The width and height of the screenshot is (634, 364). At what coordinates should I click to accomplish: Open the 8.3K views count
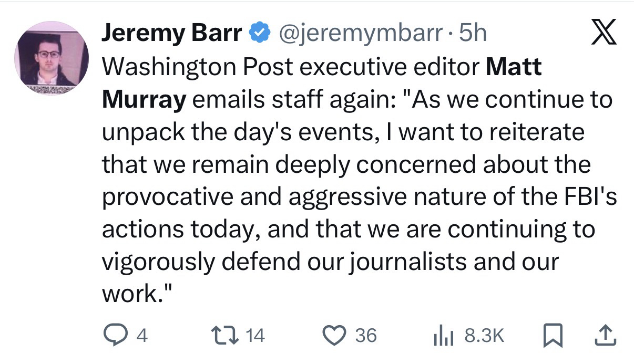pyautogui.click(x=484, y=336)
